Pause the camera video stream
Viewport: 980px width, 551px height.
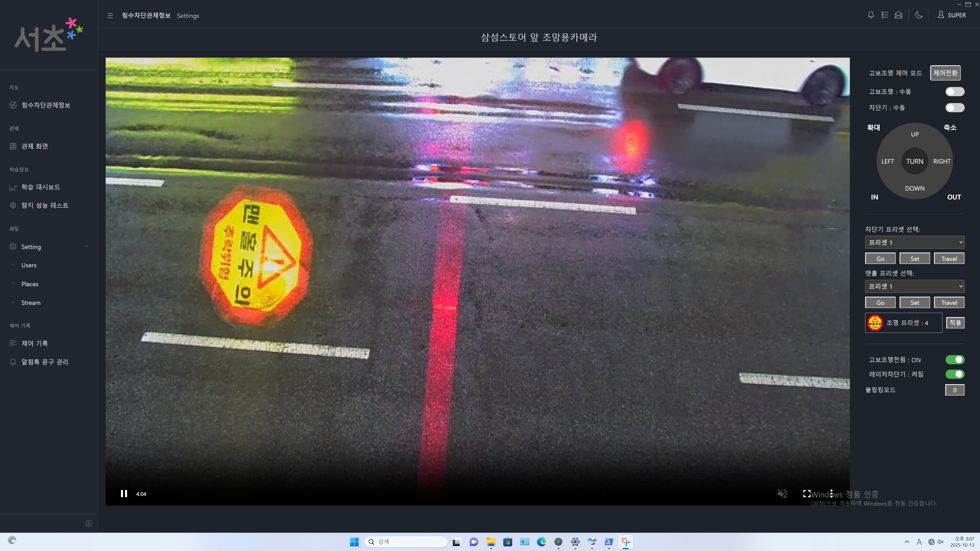pyautogui.click(x=124, y=494)
